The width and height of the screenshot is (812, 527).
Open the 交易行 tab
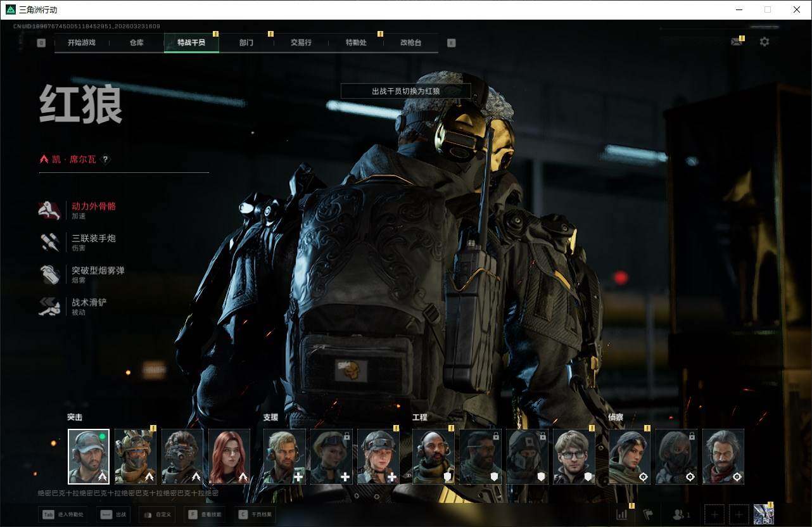pyautogui.click(x=301, y=43)
